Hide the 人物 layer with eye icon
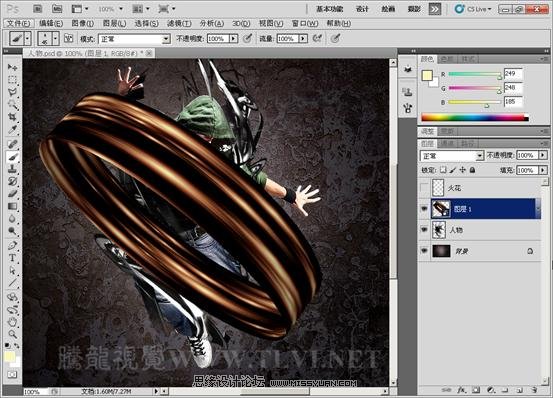The height and width of the screenshot is (398, 553). [x=424, y=230]
